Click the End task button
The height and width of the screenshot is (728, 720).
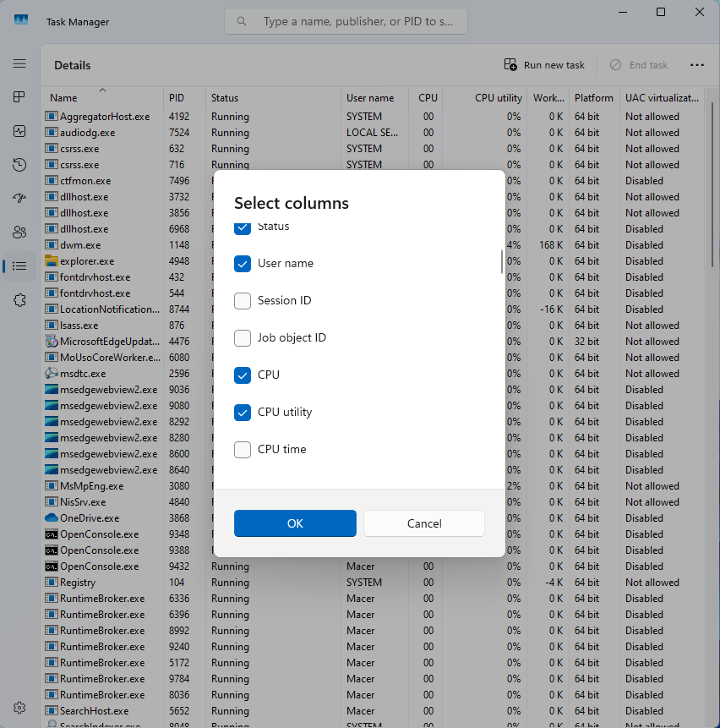coord(639,65)
